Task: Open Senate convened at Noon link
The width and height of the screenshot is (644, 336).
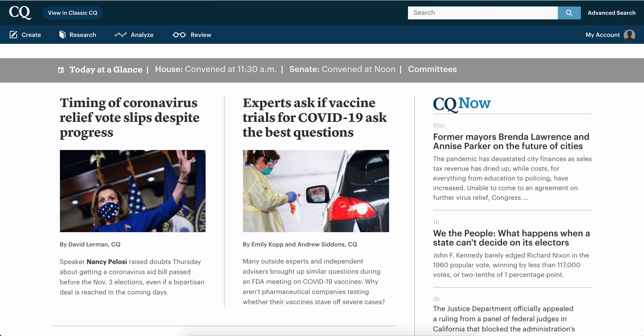Action: point(342,69)
